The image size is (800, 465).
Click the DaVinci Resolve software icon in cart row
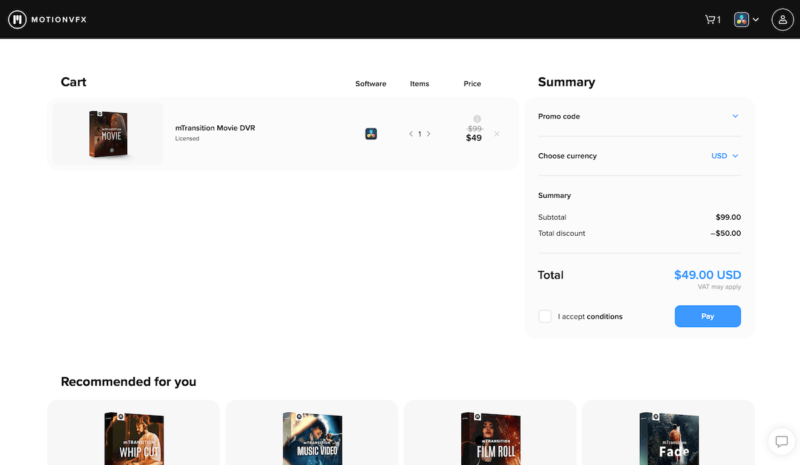371,134
